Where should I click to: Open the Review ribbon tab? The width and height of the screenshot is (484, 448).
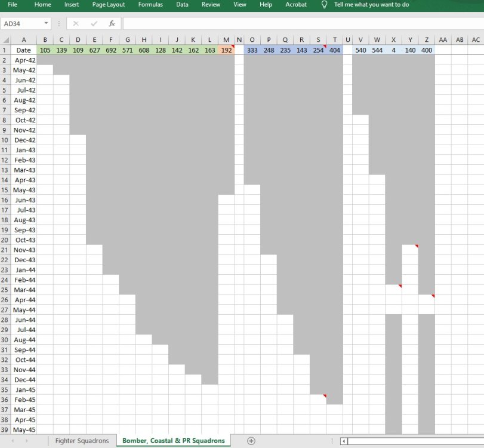click(x=211, y=5)
